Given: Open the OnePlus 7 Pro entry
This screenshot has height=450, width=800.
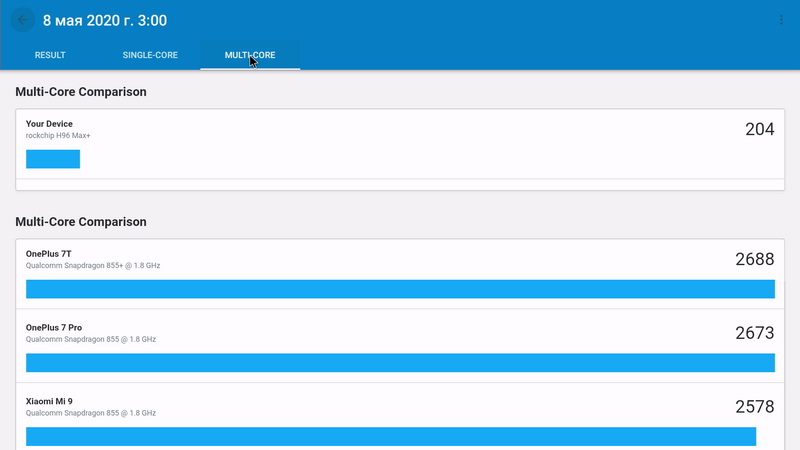Looking at the screenshot, I should click(x=56, y=328).
